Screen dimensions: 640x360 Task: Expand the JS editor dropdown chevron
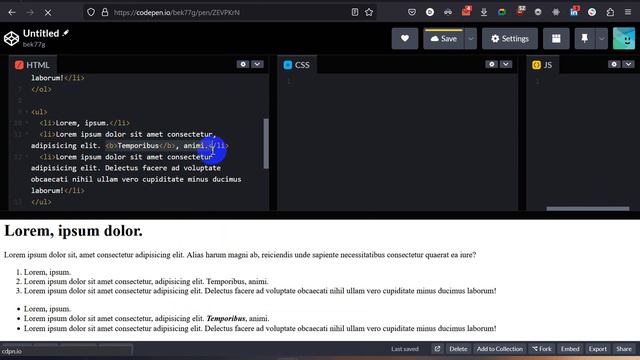click(x=628, y=64)
